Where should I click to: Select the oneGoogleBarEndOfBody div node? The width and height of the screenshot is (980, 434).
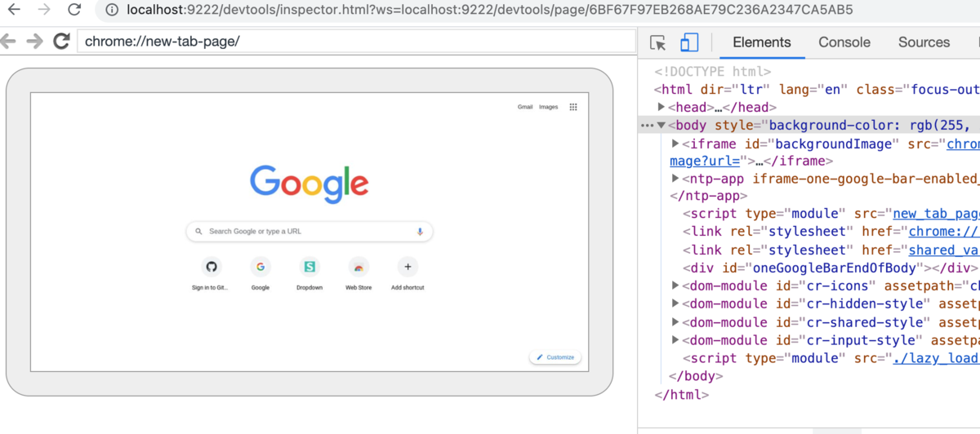[831, 268]
